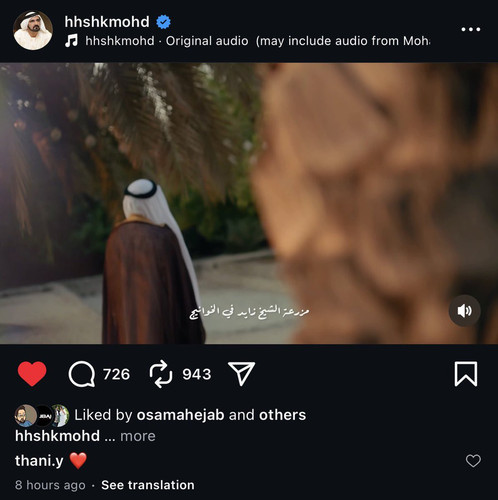Open osamahejab profile from likes
Screen dimensions: 498x500
tap(180, 415)
